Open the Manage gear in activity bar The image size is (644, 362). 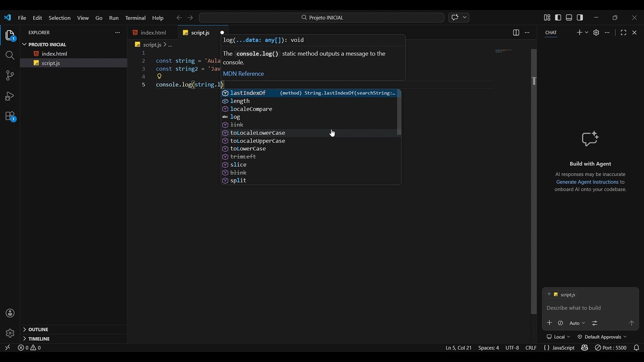10,333
